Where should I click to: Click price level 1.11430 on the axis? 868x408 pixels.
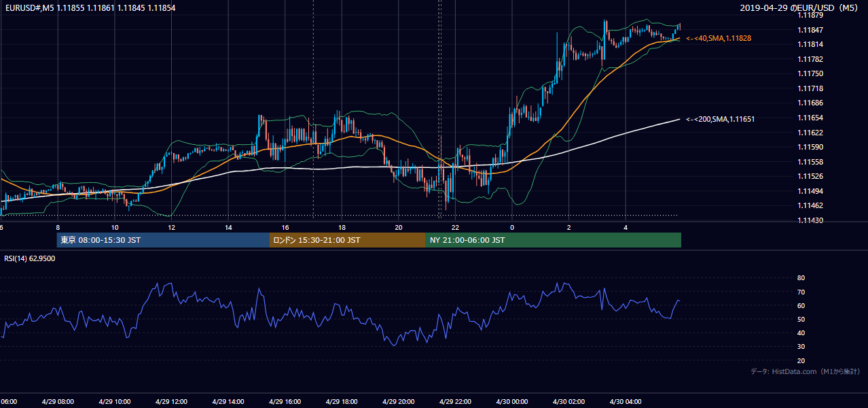pos(810,220)
